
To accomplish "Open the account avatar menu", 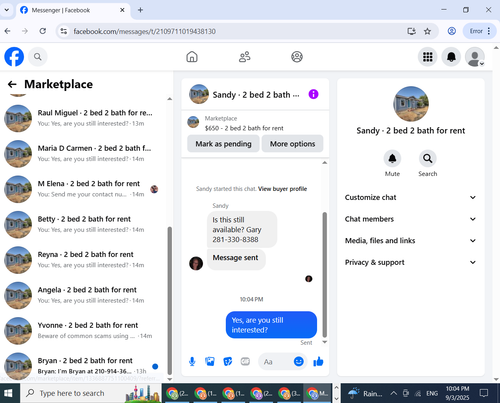I will pos(475,57).
